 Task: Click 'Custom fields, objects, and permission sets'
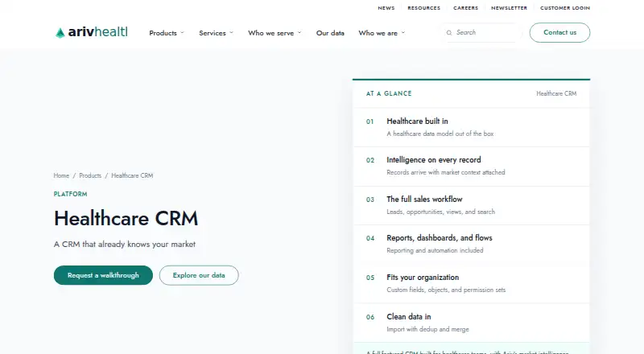(x=446, y=290)
